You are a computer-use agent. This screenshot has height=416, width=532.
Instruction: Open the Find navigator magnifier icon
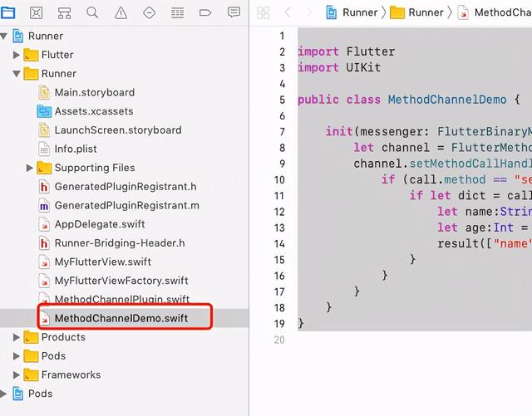pyautogui.click(x=92, y=12)
